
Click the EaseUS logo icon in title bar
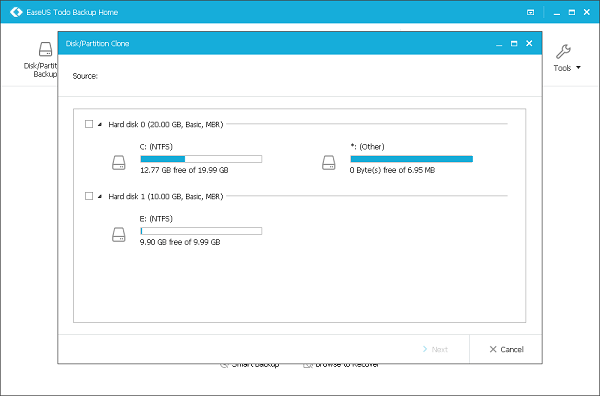tap(16, 12)
